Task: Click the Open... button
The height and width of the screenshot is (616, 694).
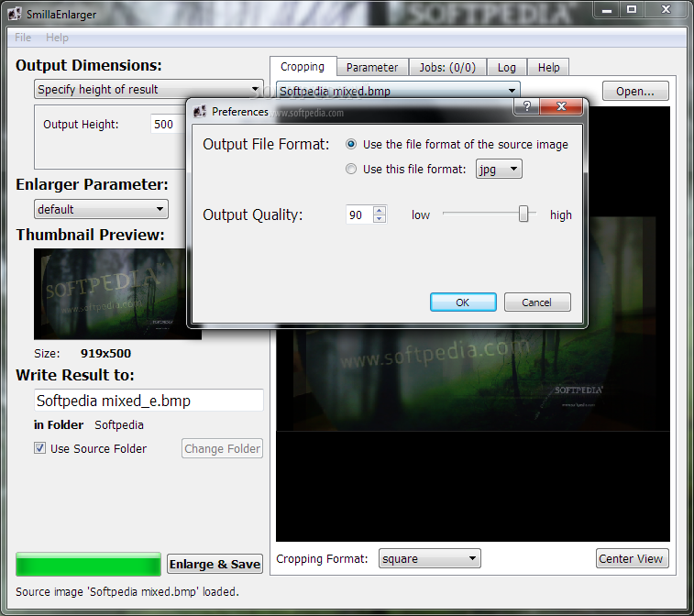Action: [635, 91]
